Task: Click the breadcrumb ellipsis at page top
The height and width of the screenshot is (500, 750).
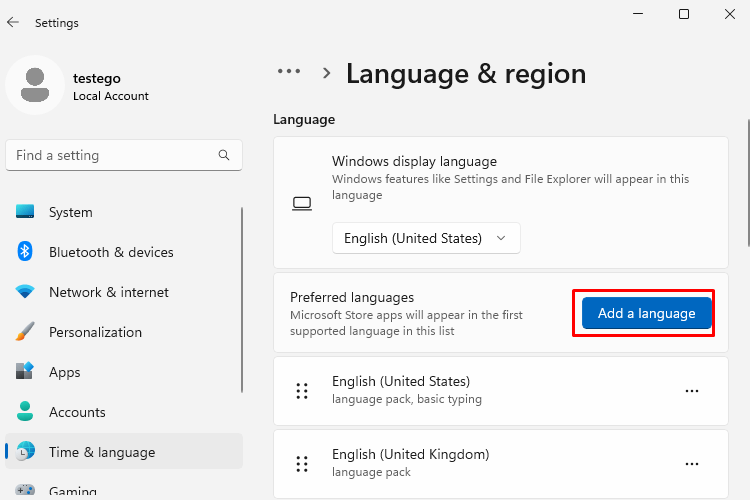Action: coord(289,72)
